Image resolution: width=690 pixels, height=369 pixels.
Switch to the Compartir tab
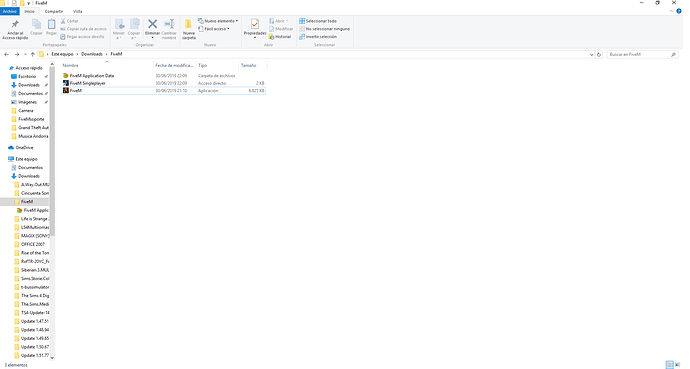point(54,11)
